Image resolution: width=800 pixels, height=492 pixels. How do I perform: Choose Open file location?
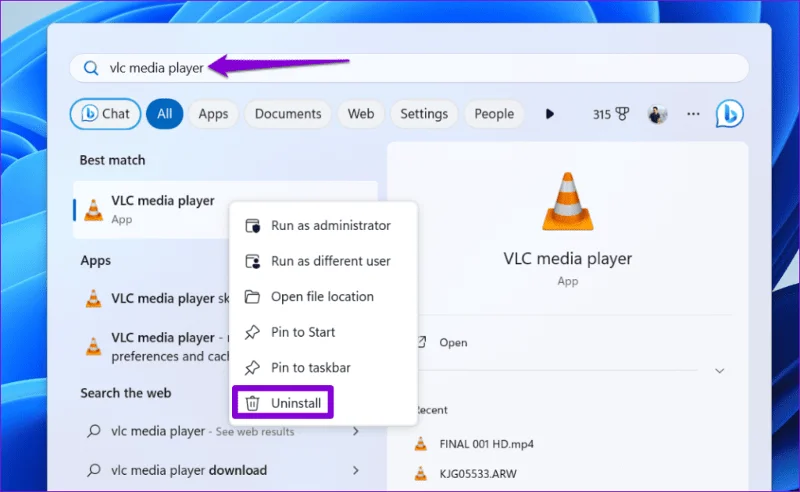pos(323,297)
